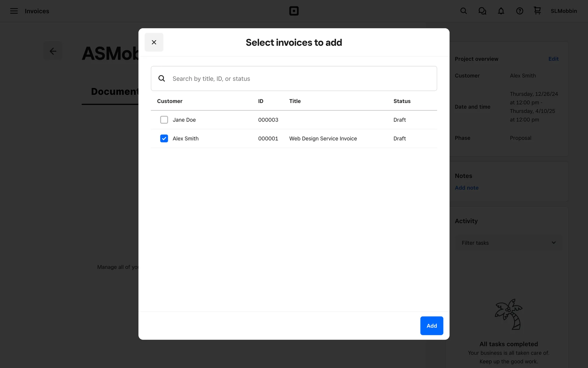The height and width of the screenshot is (368, 588).
Task: Focus the Search by title, ID, or status field
Action: click(x=300, y=79)
